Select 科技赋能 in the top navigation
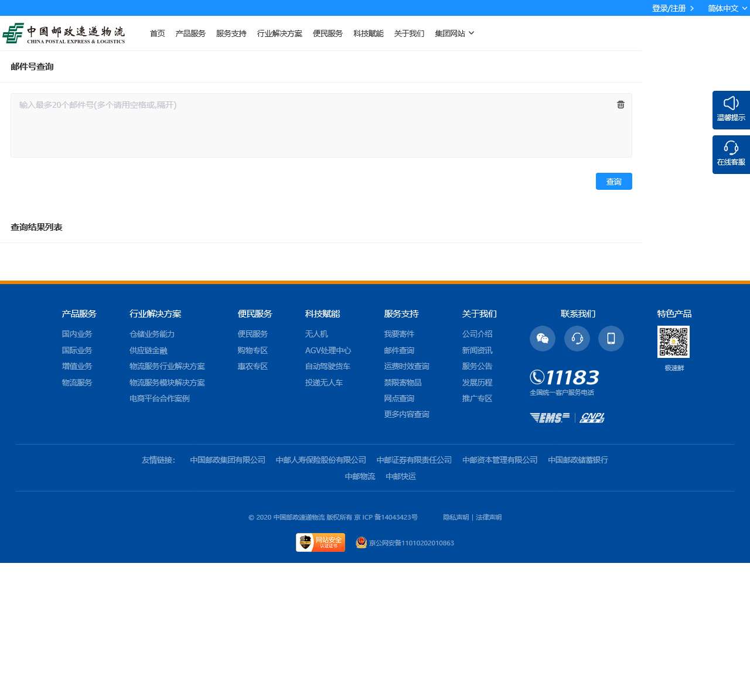 [369, 33]
